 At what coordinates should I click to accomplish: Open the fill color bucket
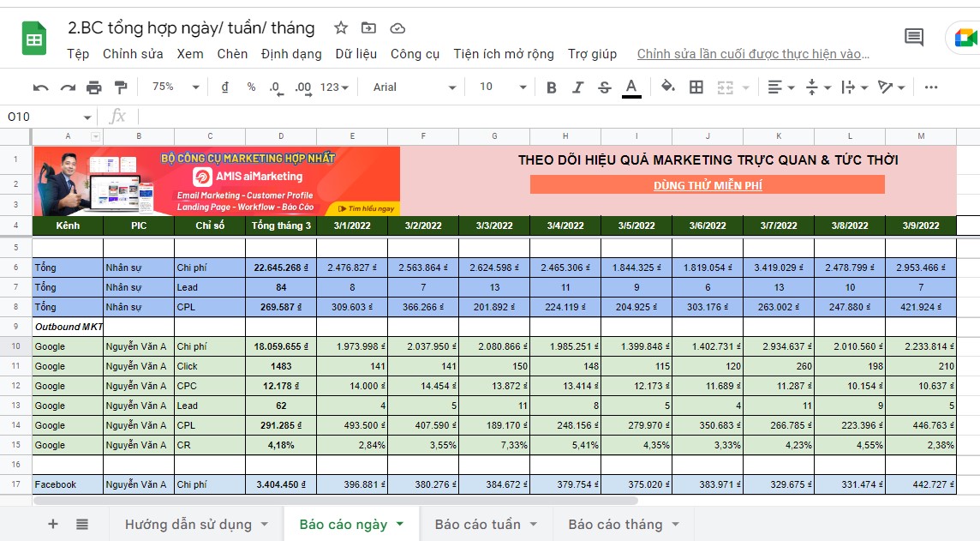(668, 87)
